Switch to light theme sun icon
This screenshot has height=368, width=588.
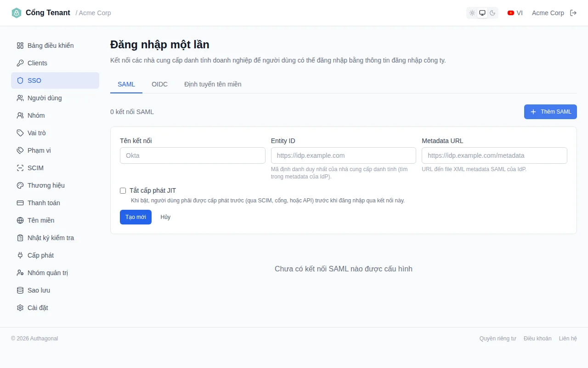472,13
